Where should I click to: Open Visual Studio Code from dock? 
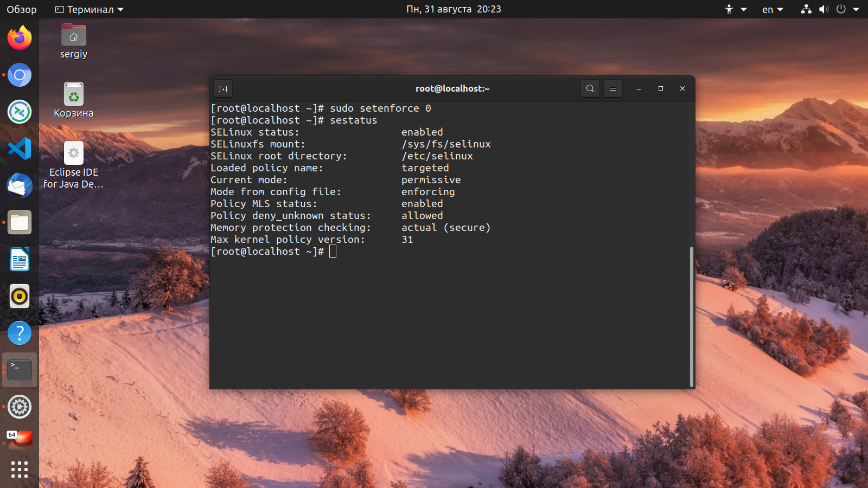point(20,149)
